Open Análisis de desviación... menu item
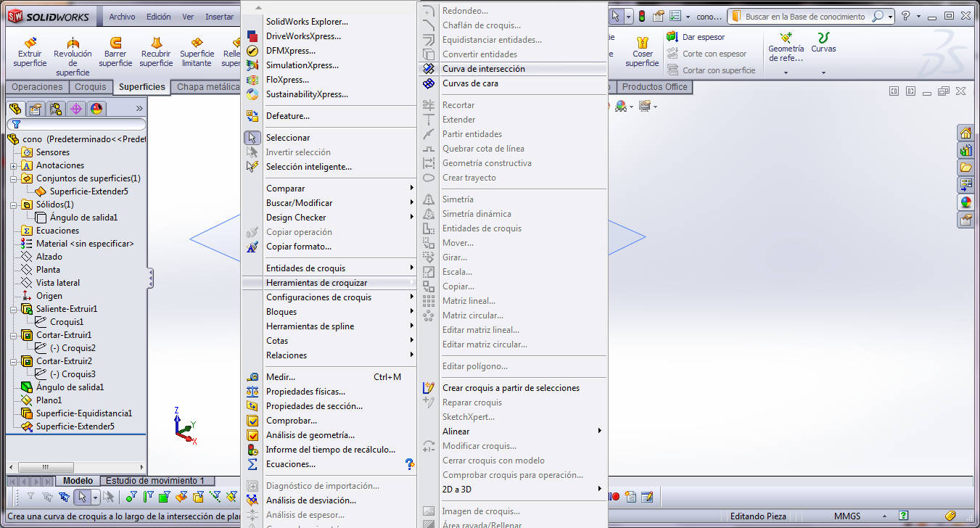980x528 pixels. [329, 500]
